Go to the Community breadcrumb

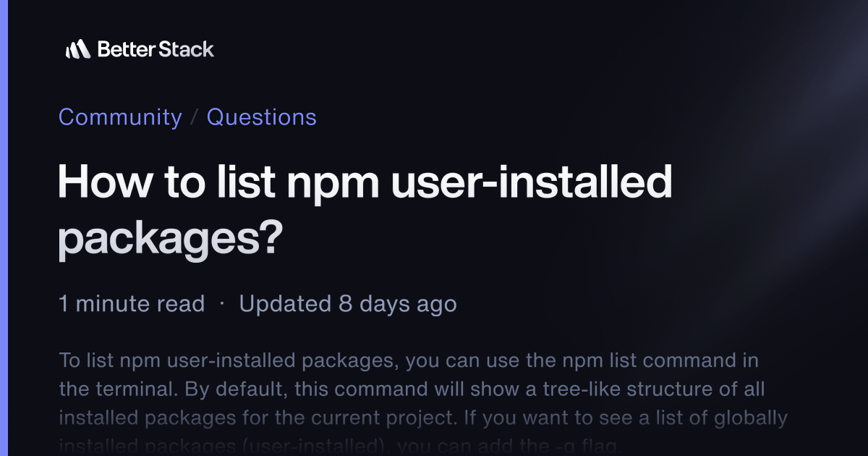tap(120, 117)
